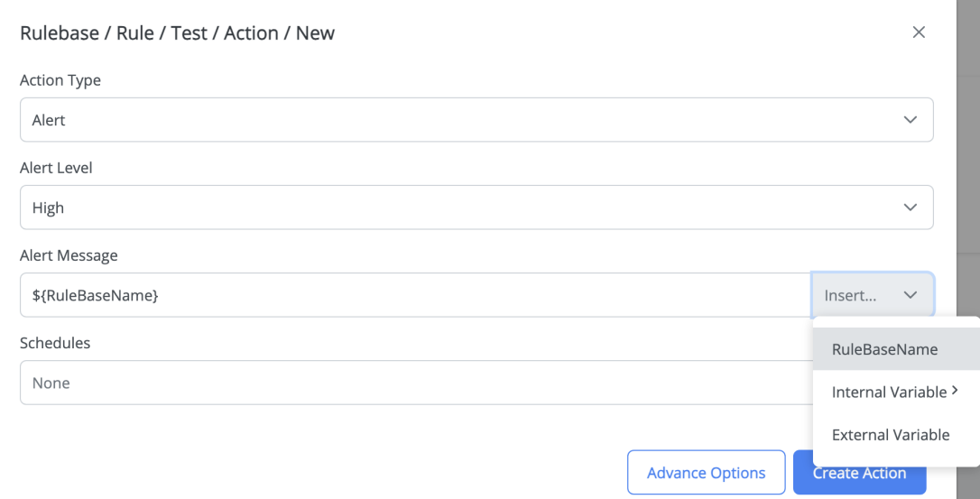Screen dimensions: 980x499
Task: Select RuleBaseName from the insert menu
Action: tap(884, 349)
